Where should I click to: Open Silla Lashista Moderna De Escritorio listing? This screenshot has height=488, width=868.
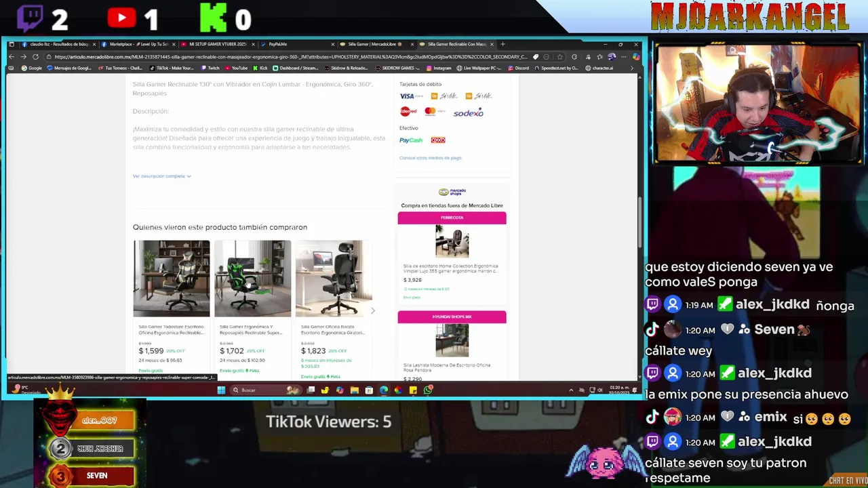click(x=447, y=367)
